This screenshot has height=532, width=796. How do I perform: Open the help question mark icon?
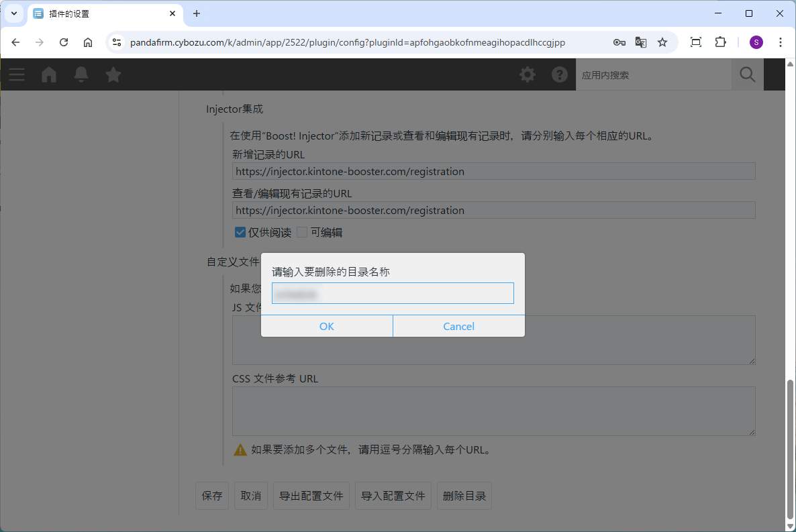tap(560, 74)
